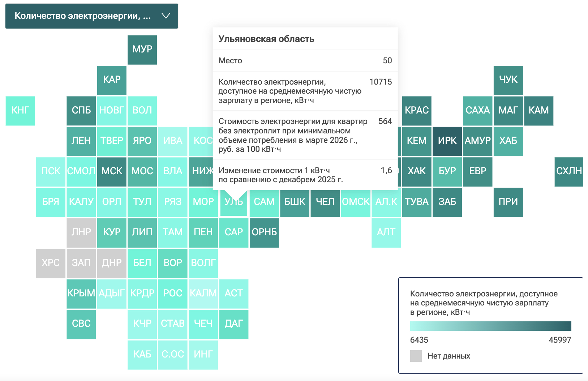
Task: Click the ОРНБ region tile
Action: (264, 233)
